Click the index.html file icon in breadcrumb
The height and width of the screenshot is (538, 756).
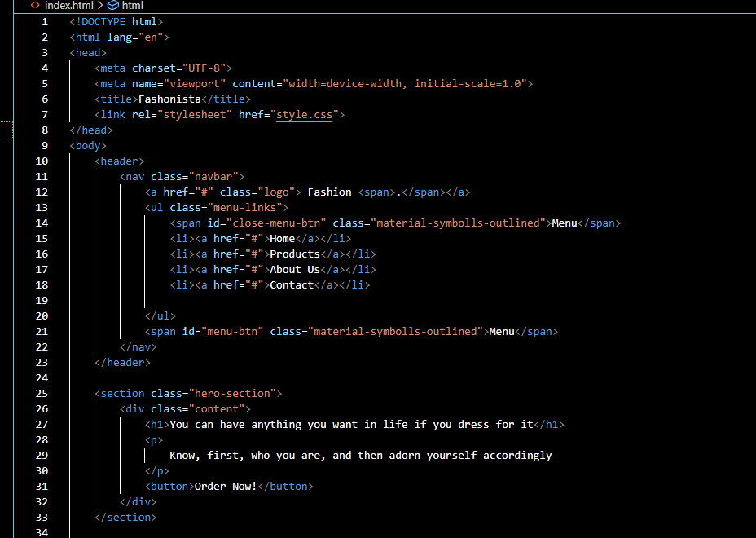coord(35,6)
